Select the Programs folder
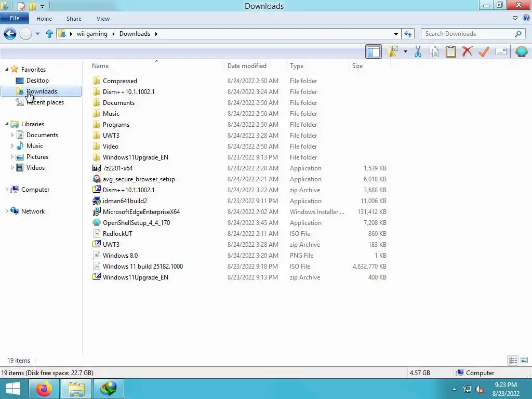 click(116, 125)
